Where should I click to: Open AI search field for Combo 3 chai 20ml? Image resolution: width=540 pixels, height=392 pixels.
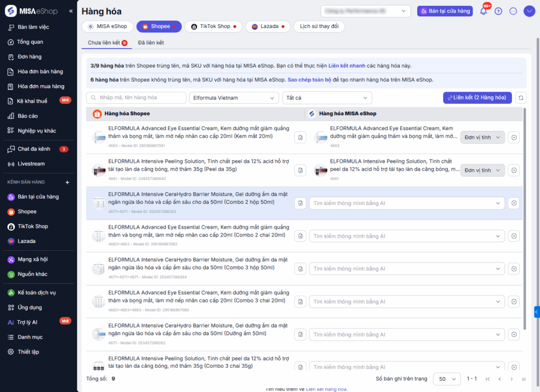pyautogui.click(x=407, y=302)
